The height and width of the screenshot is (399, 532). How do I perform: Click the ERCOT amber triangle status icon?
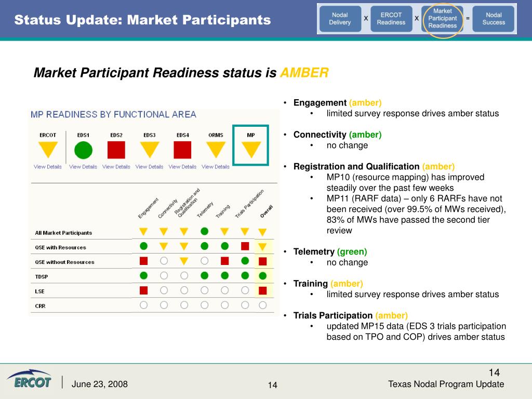coord(48,150)
